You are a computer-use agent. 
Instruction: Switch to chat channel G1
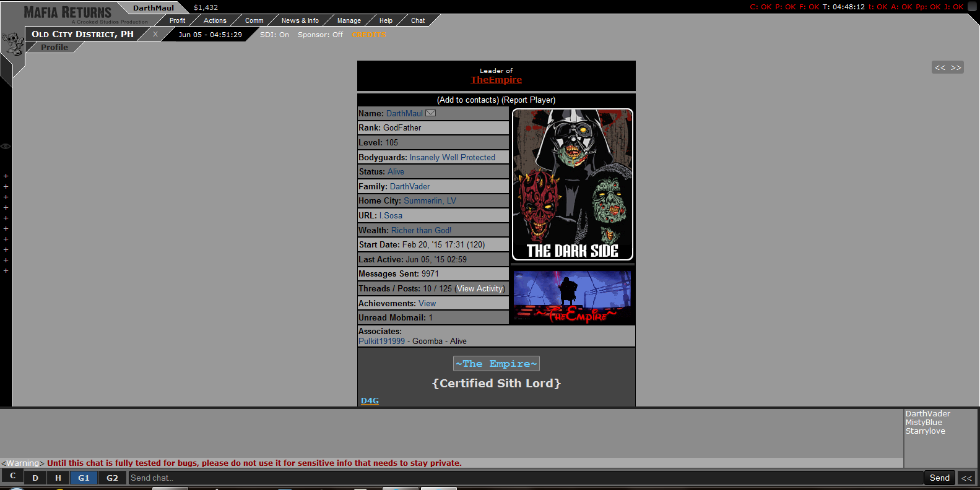(x=84, y=478)
